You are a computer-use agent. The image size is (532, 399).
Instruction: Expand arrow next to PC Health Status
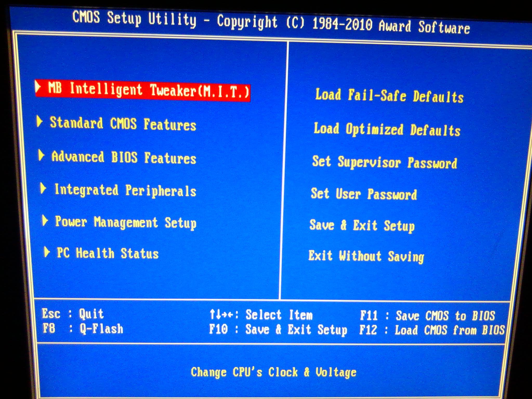(47, 252)
